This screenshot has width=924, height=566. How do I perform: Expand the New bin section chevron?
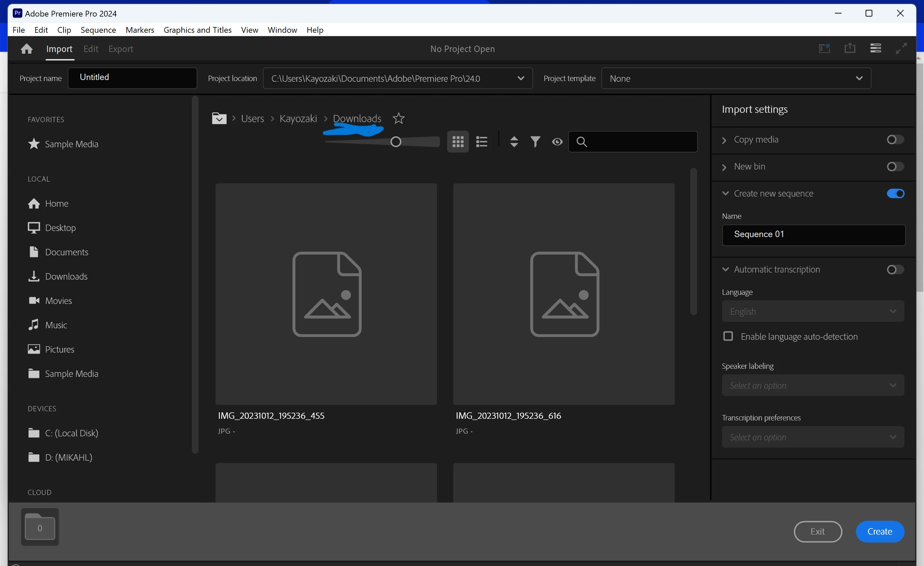[x=724, y=167]
